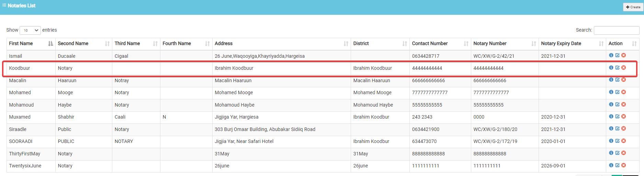Sort by Contact Number column
Viewport: 644px width, 176px height.
pos(440,44)
